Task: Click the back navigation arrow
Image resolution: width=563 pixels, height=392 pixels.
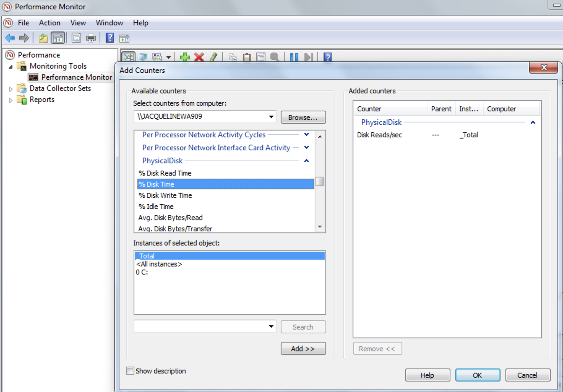Action: (9, 38)
